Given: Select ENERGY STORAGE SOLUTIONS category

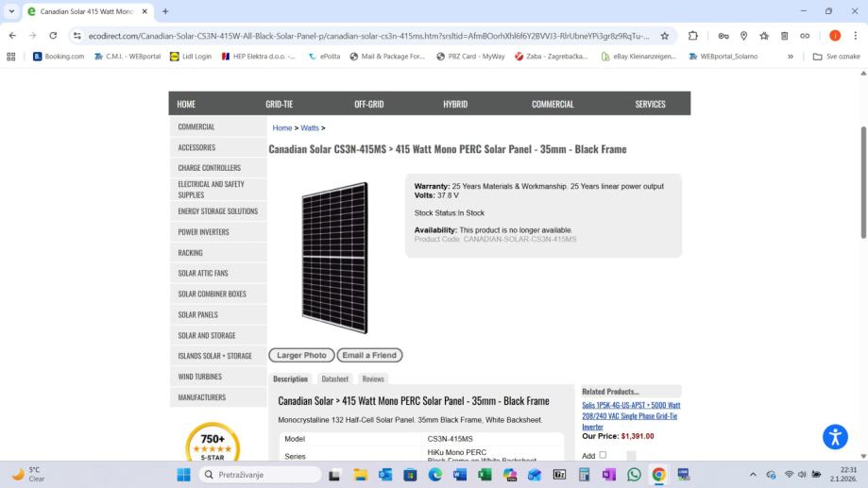Looking at the screenshot, I should (218, 211).
